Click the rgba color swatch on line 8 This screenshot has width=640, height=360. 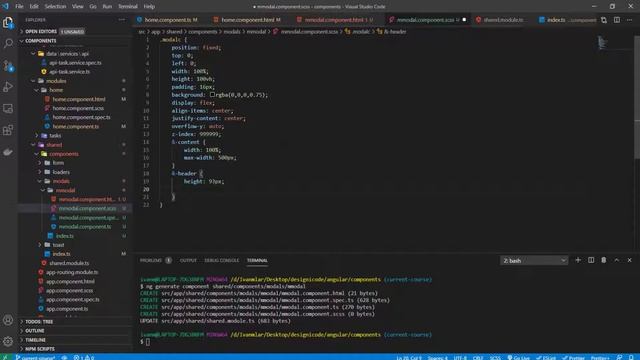212,95
